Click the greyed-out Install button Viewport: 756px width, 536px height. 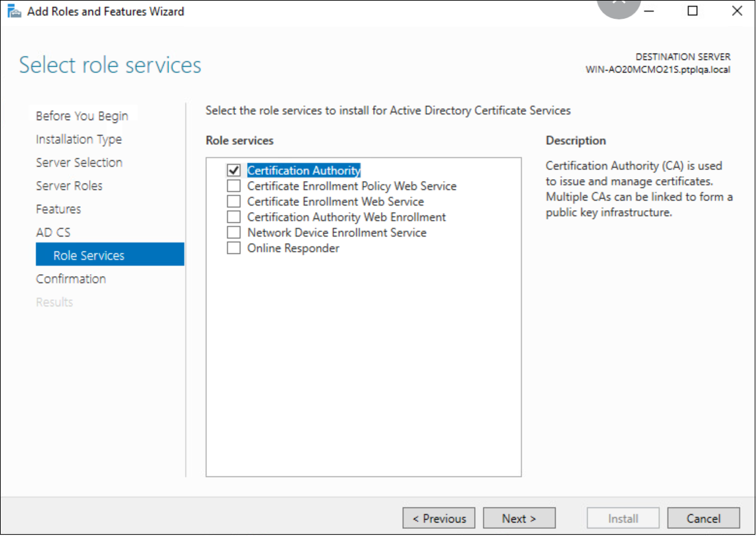[x=623, y=518]
